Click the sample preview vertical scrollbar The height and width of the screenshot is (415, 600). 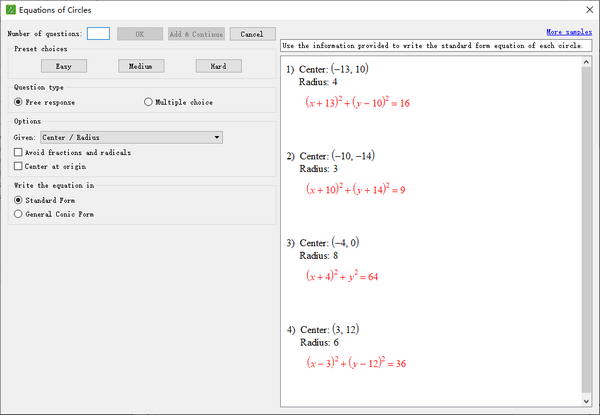tap(586, 230)
